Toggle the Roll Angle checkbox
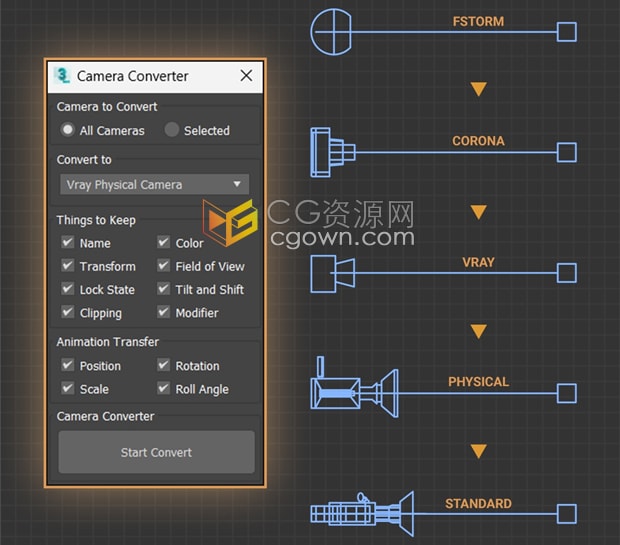620x545 pixels. (x=164, y=389)
